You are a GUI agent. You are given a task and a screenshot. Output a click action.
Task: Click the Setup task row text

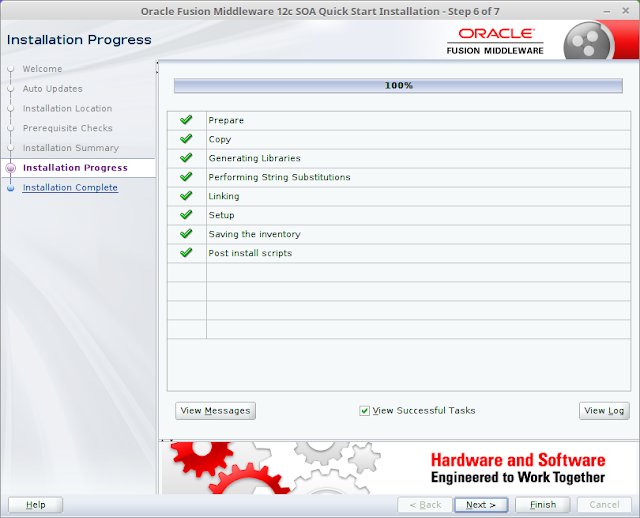coord(222,215)
